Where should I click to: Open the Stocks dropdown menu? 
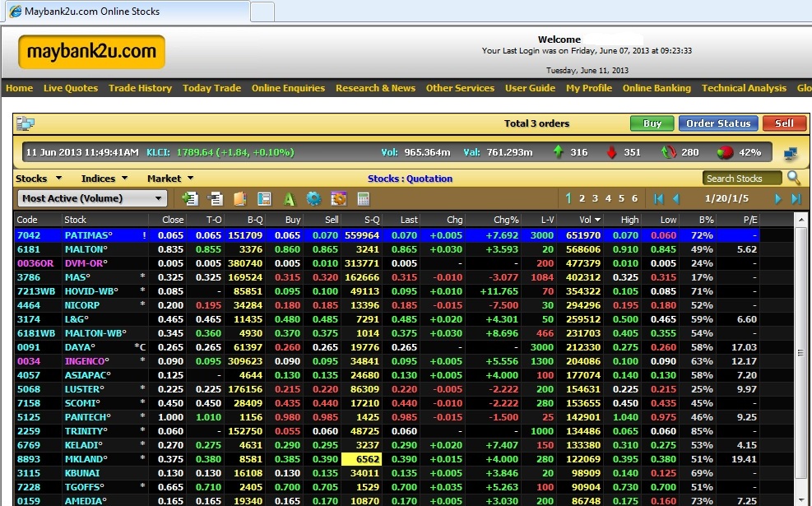(x=39, y=179)
